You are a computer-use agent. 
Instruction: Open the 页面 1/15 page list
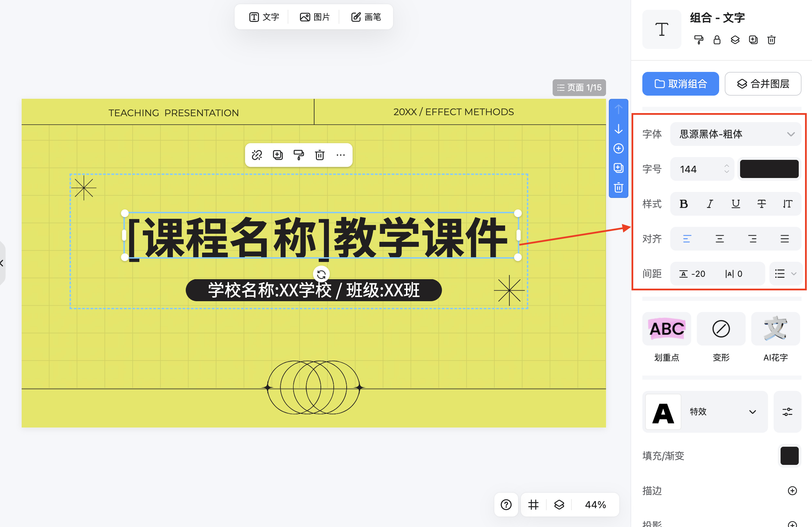579,87
